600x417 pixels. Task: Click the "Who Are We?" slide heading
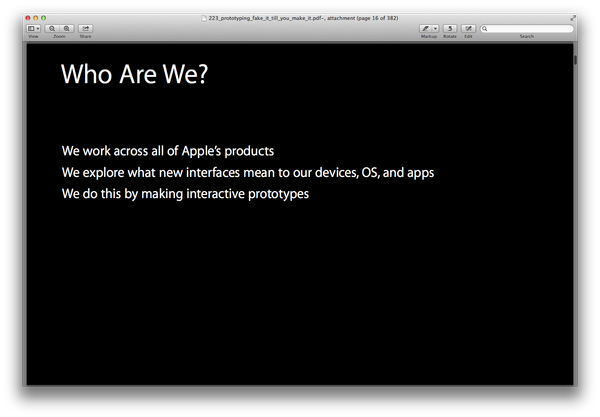coord(135,75)
